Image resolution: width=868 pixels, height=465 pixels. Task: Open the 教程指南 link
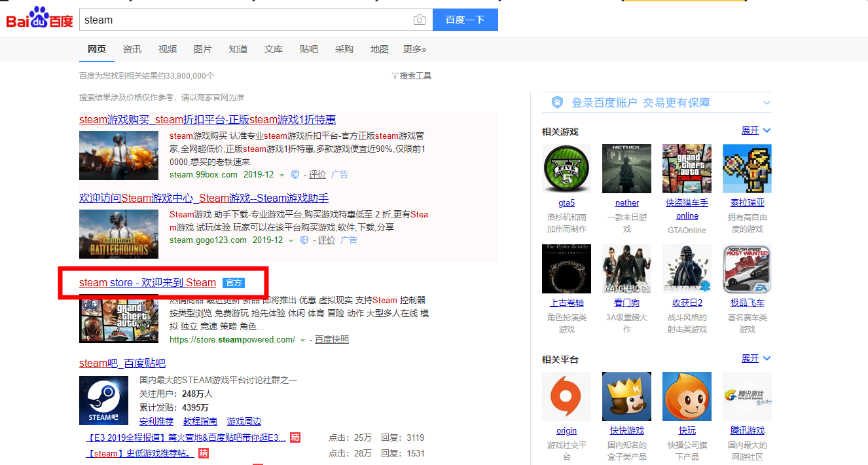(200, 421)
